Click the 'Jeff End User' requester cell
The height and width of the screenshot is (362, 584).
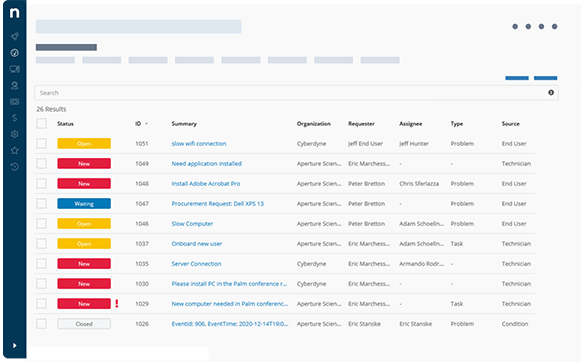(x=365, y=143)
